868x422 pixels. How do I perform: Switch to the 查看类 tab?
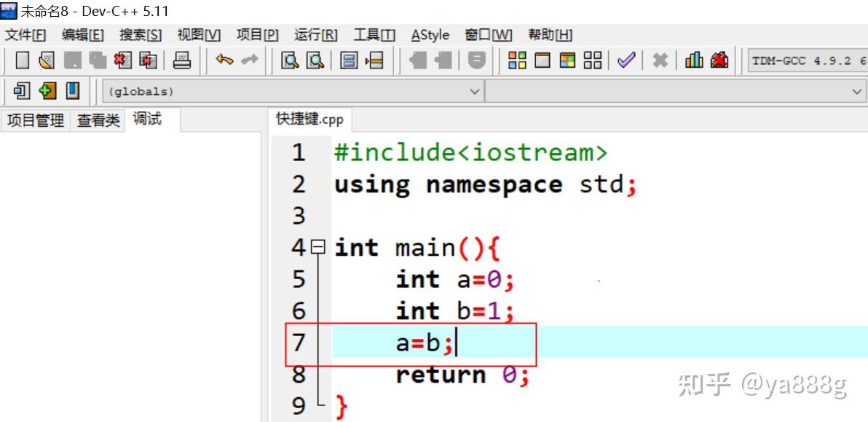tap(98, 120)
